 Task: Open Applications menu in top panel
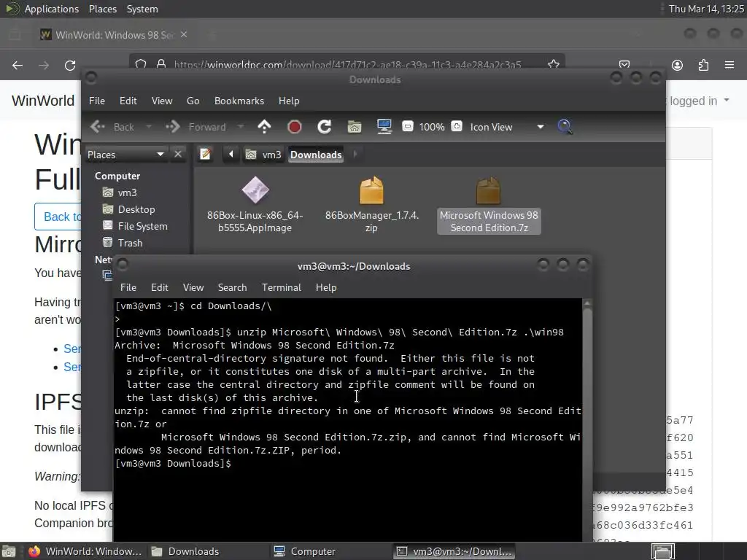[x=52, y=9]
